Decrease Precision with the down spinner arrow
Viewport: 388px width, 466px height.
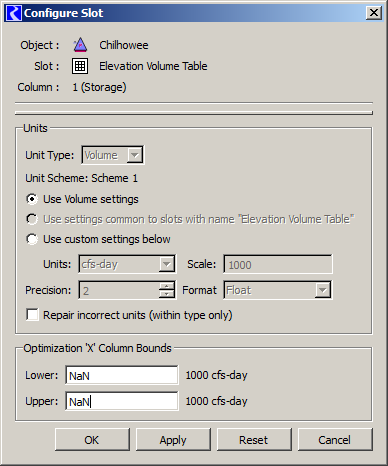point(167,294)
